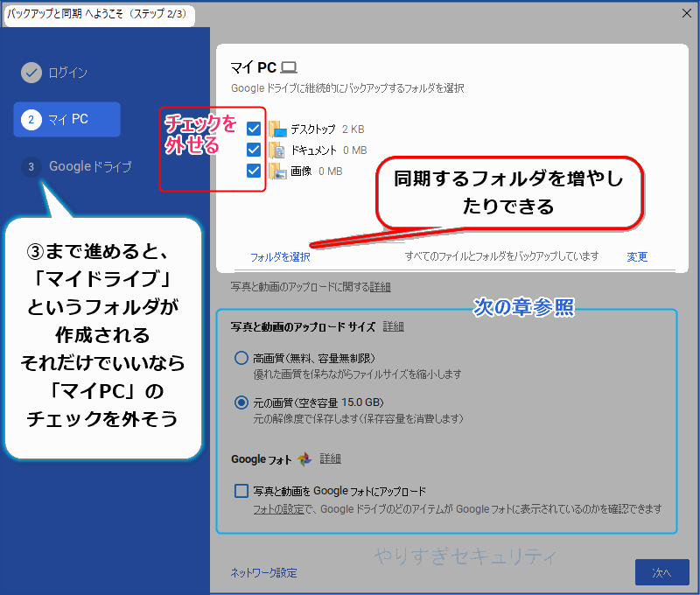Open 詳細 link beside アップロード サイズ

tap(393, 326)
